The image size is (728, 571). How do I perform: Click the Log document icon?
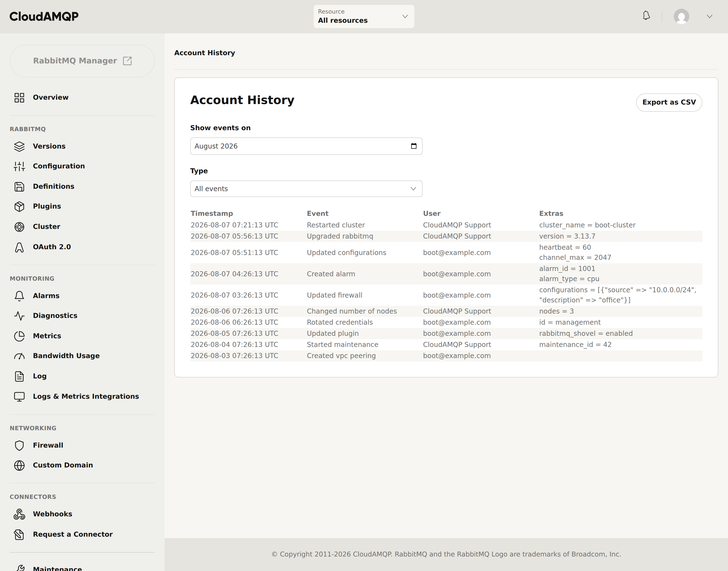[19, 376]
